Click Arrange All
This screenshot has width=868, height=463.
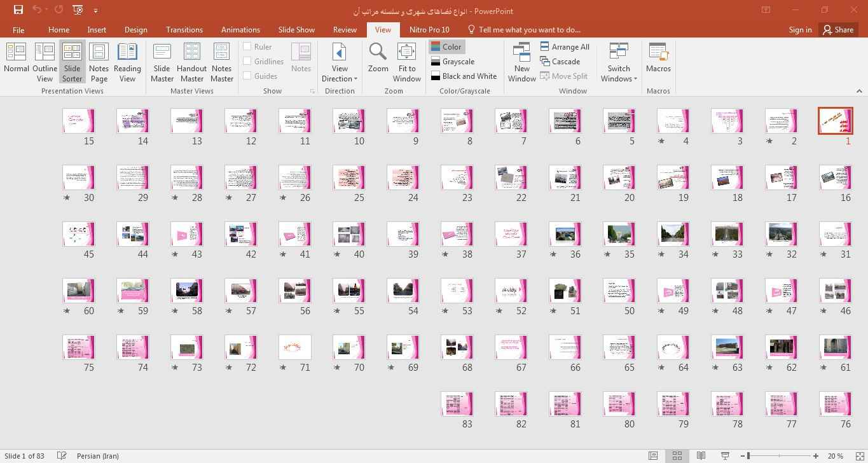click(565, 46)
